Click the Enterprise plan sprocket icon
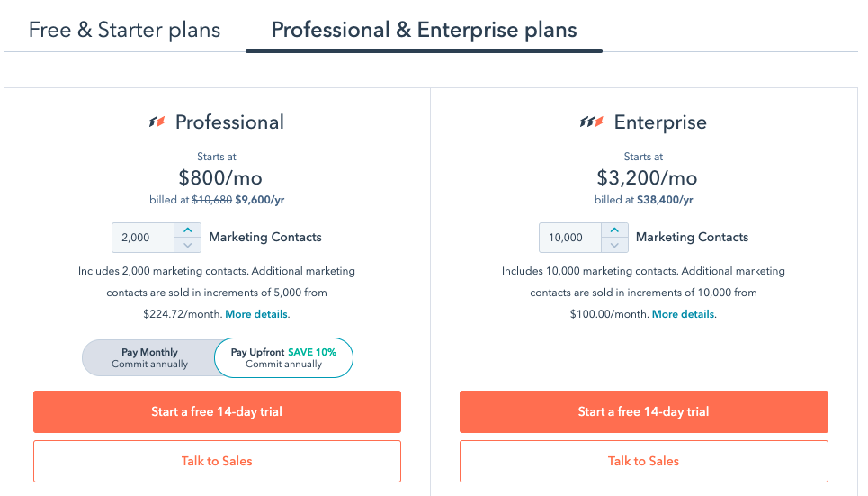 pyautogui.click(x=591, y=122)
